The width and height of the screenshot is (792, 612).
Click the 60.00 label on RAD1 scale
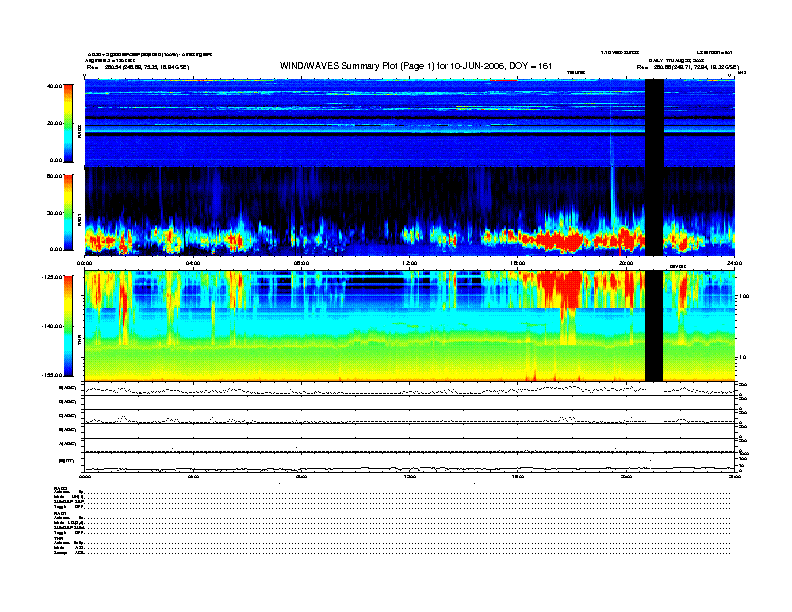[x=54, y=176]
